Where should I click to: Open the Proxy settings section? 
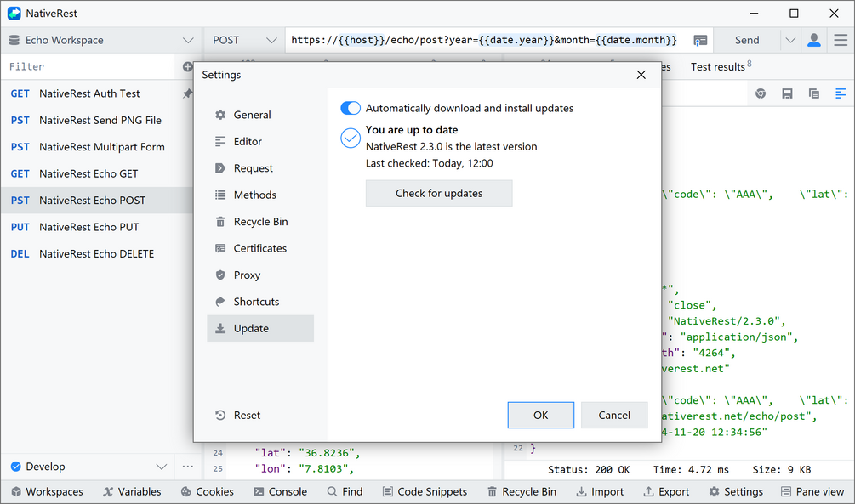[260, 275]
